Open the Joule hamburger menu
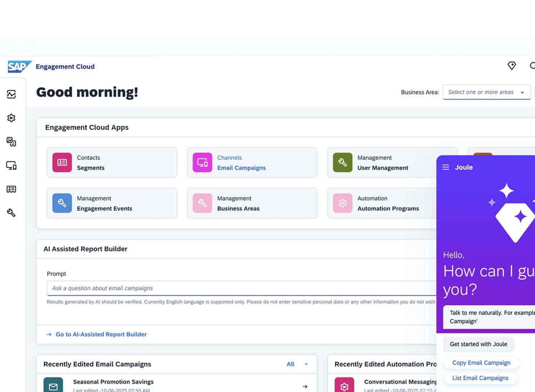Viewport: 535px width, 392px height. point(445,167)
